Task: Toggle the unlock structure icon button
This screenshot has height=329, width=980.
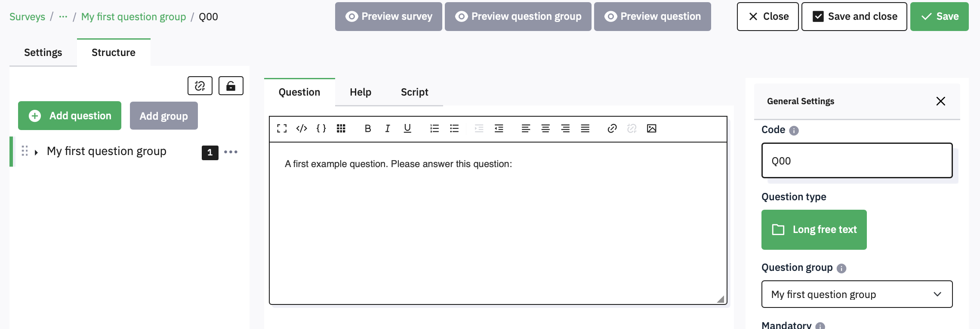Action: (x=231, y=86)
